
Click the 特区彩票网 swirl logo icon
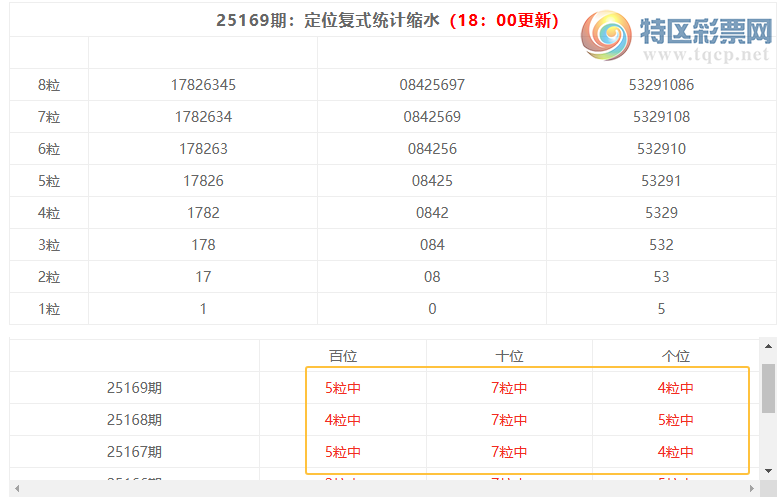[608, 38]
